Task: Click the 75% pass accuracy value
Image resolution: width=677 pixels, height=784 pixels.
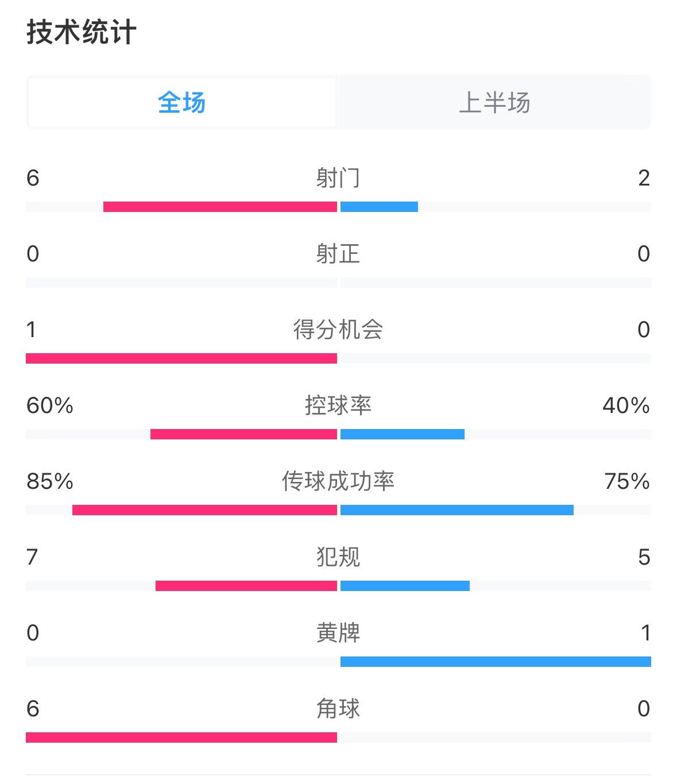Action: click(x=628, y=482)
